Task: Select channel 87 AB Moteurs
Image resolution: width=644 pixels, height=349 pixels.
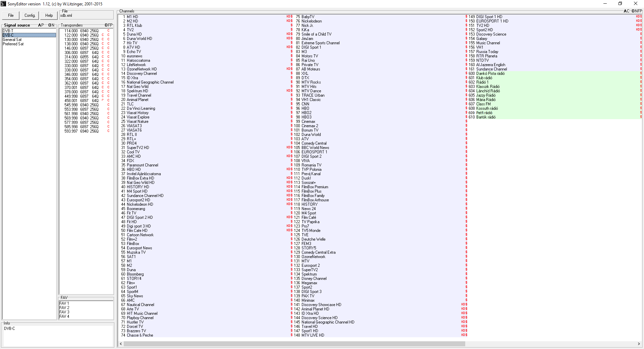Action: coord(380,69)
